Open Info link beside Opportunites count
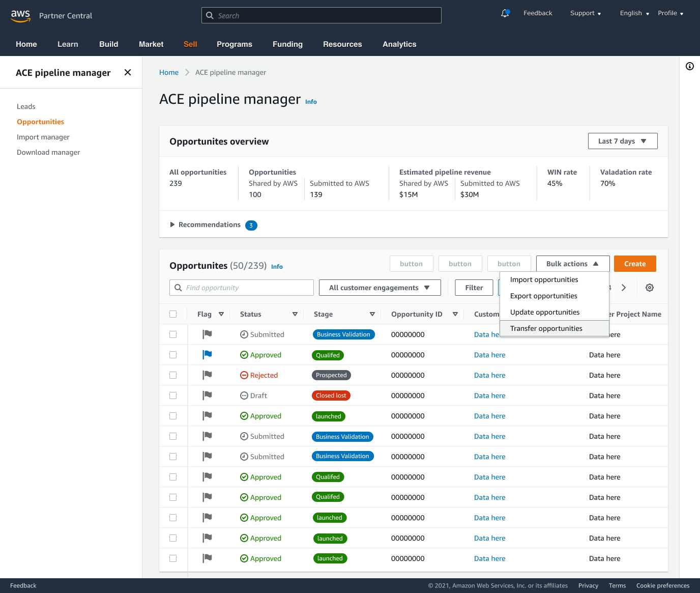 tap(277, 267)
